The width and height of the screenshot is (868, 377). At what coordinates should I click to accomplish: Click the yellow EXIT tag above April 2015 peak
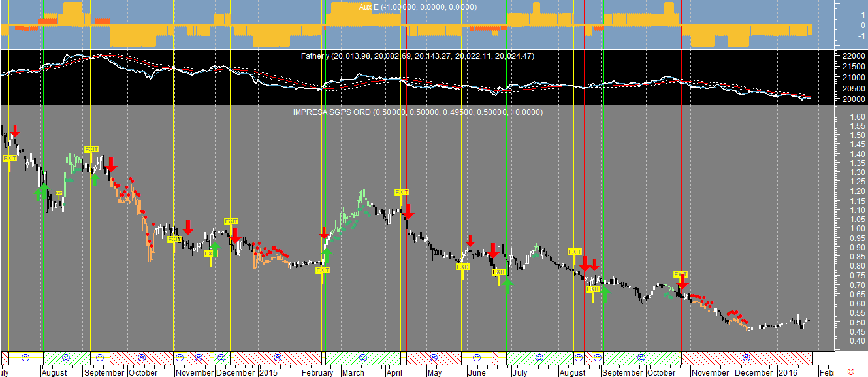pyautogui.click(x=401, y=192)
